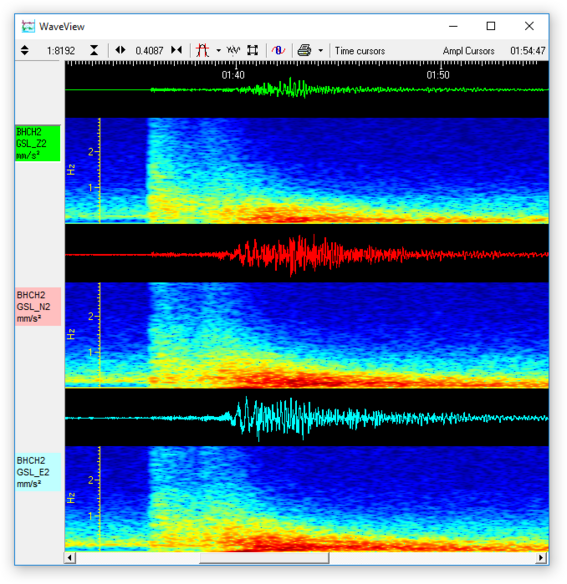Click the 01:40 time ruler marker
The height and width of the screenshot is (584, 567).
coord(233,75)
